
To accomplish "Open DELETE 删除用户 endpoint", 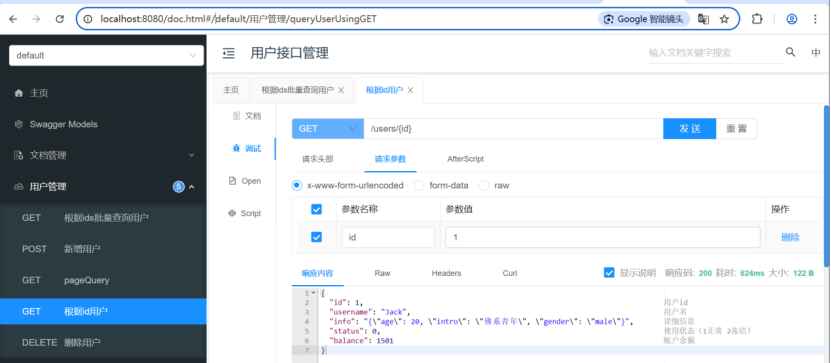I will tap(103, 342).
